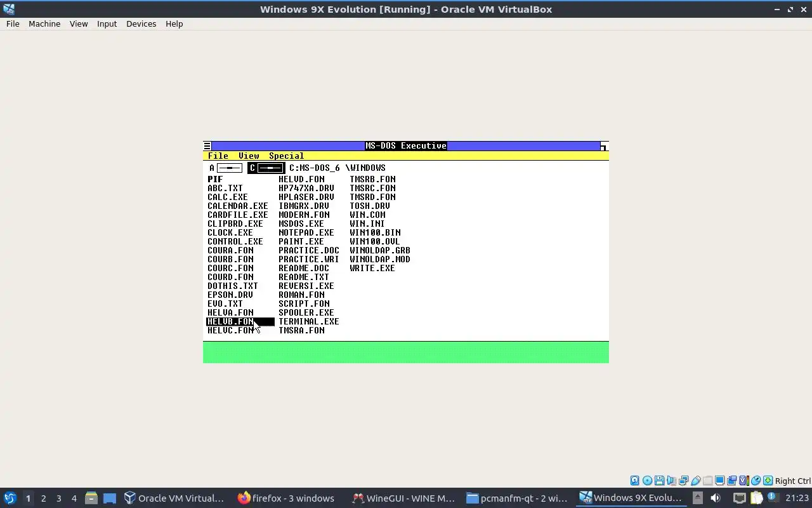Select SPOOLER.EXE in file list
Viewport: 812px width, 508px height.
[306, 313]
